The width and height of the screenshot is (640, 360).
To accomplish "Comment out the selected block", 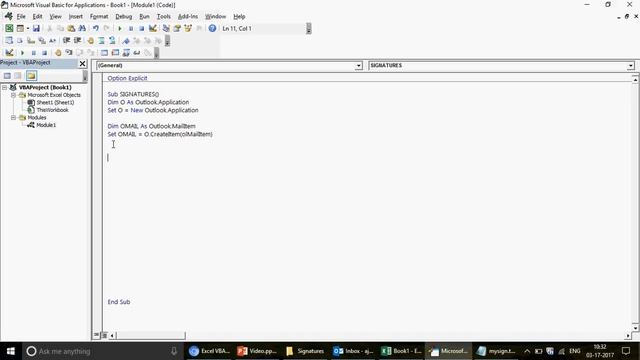I will click(101, 40).
